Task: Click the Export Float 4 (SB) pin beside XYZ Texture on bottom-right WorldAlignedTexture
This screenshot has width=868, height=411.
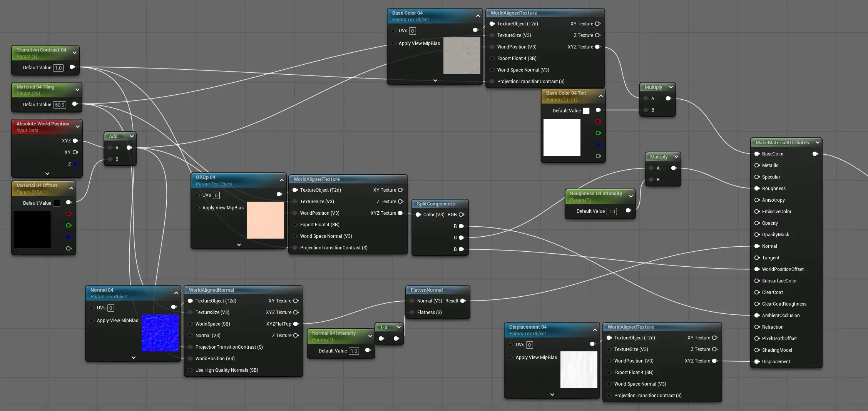Action: pos(609,373)
